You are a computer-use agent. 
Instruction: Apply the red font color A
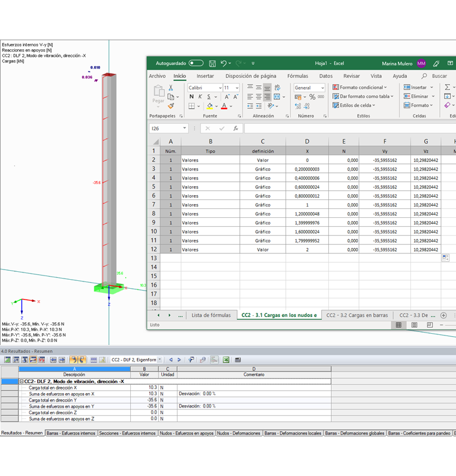pyautogui.click(x=224, y=106)
